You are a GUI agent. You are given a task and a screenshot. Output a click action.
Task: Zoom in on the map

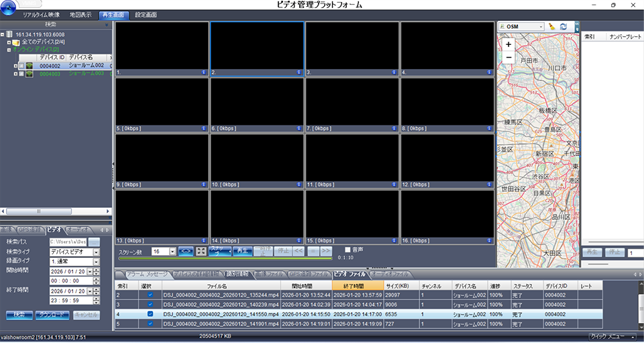point(508,44)
